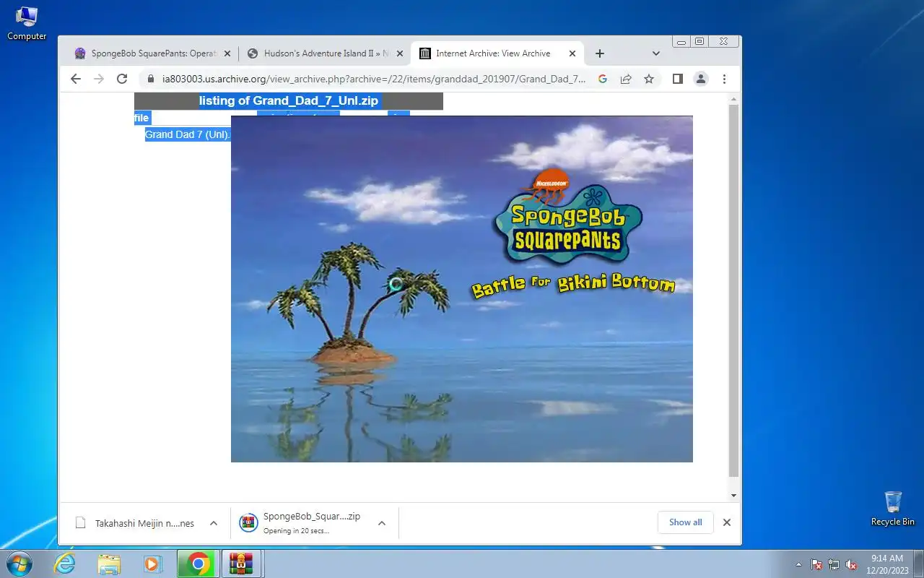
Task: Open Windows Explorer from the taskbar
Action: pyautogui.click(x=109, y=564)
